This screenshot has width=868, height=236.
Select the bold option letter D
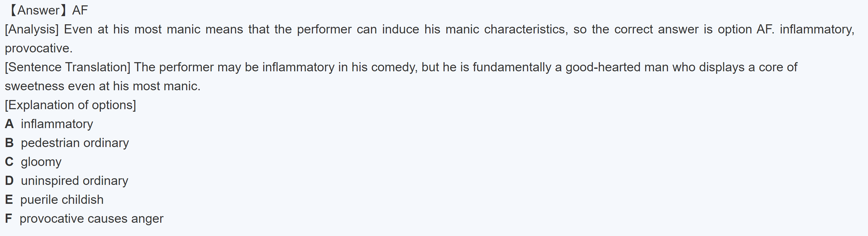(x=9, y=181)
